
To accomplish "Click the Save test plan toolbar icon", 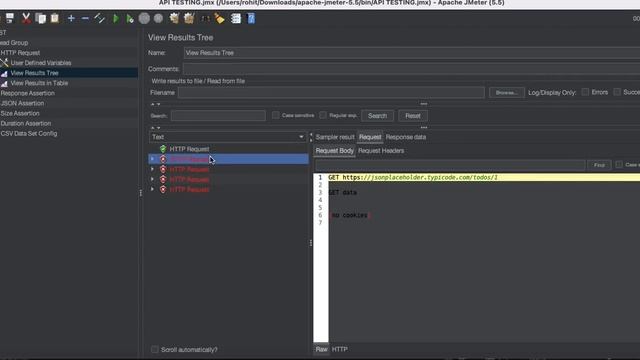I will [10, 18].
